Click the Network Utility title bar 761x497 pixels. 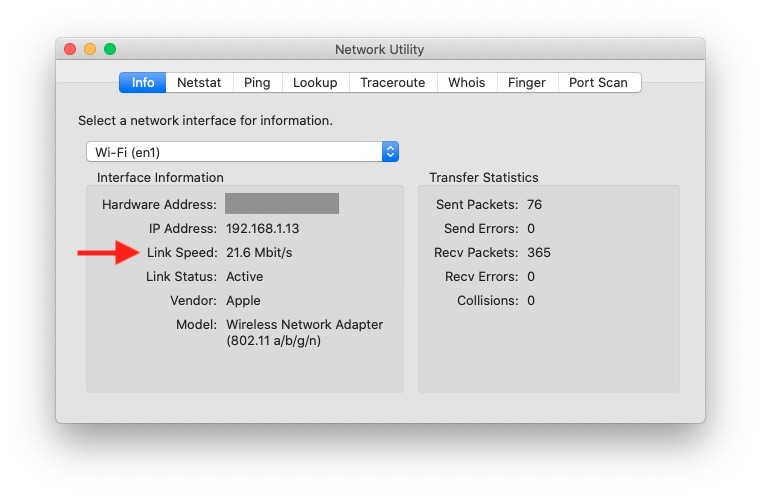click(380, 49)
